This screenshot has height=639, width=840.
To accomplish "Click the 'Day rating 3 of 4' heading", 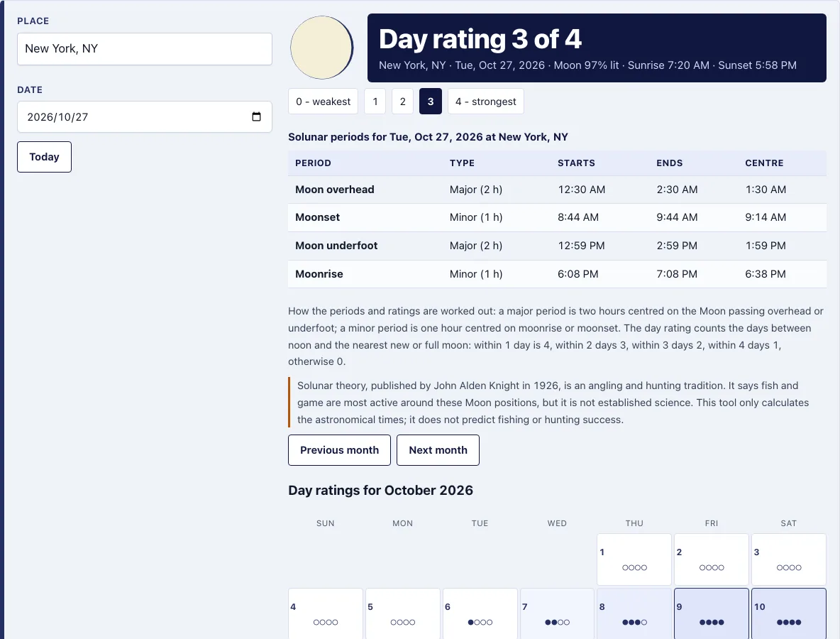I will (480, 39).
